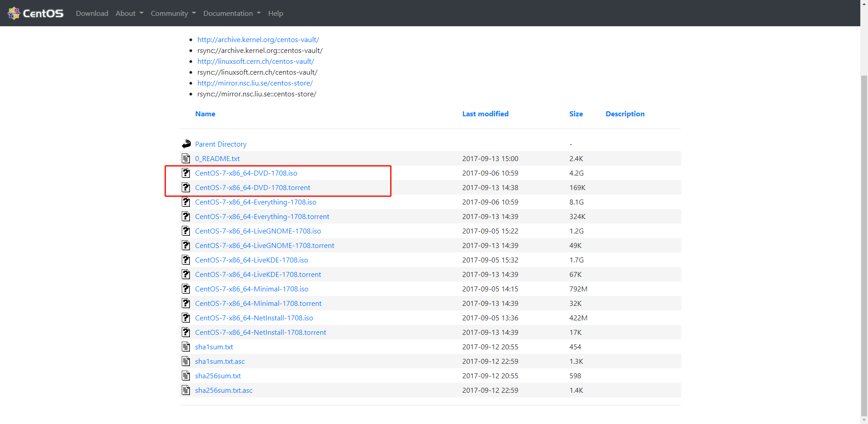868x424 pixels.
Task: Sort listing by Name column header
Action: coord(205,114)
